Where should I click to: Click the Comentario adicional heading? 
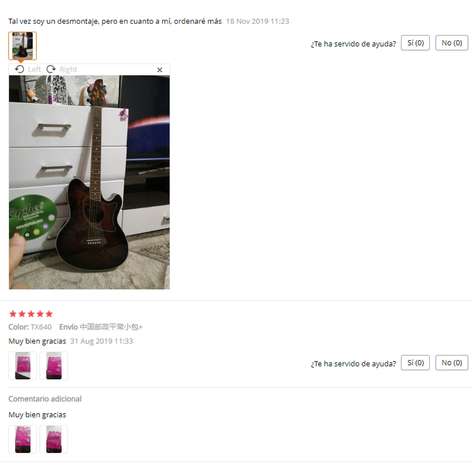(x=45, y=399)
